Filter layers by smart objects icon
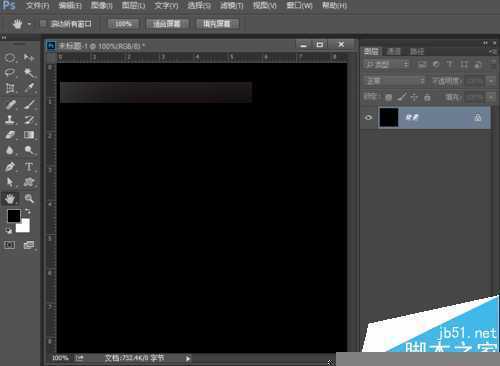 [478, 65]
